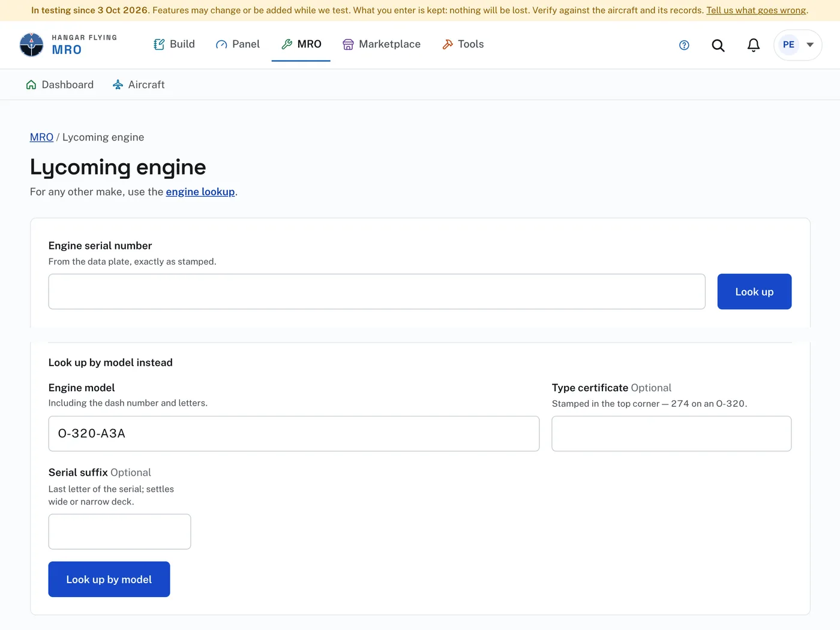This screenshot has width=840, height=630.
Task: Click the MRO wrench icon
Action: click(x=287, y=44)
